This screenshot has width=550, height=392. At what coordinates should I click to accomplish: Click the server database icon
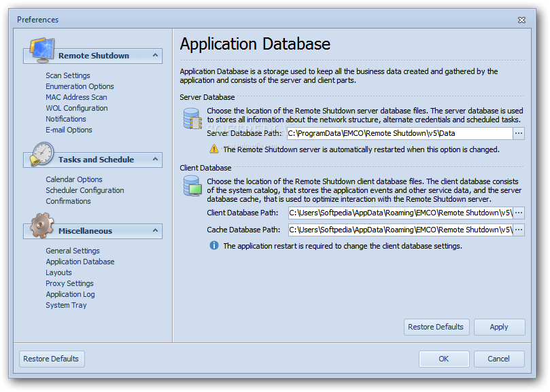[192, 118]
